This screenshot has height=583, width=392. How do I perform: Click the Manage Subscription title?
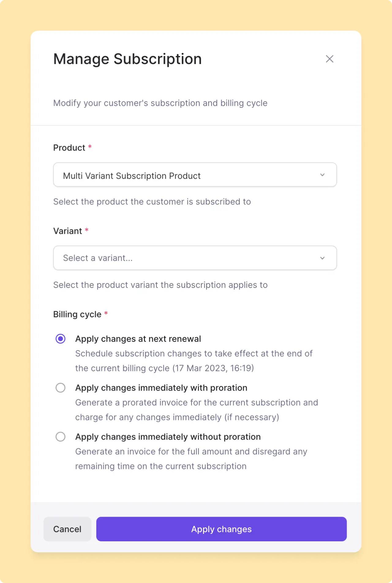[127, 59]
